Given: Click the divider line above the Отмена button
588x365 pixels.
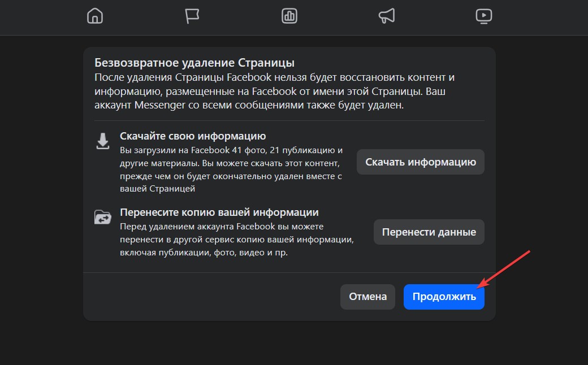Looking at the screenshot, I should click(x=289, y=272).
